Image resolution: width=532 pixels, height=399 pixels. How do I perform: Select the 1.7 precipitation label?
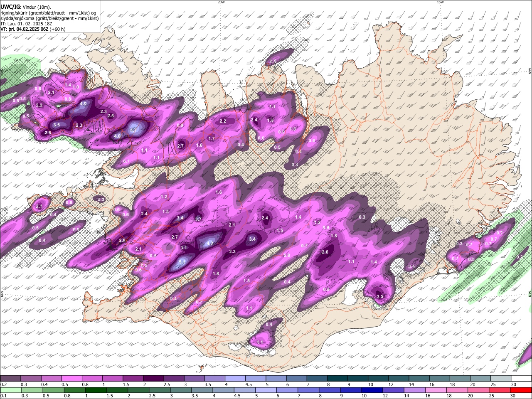(212, 138)
